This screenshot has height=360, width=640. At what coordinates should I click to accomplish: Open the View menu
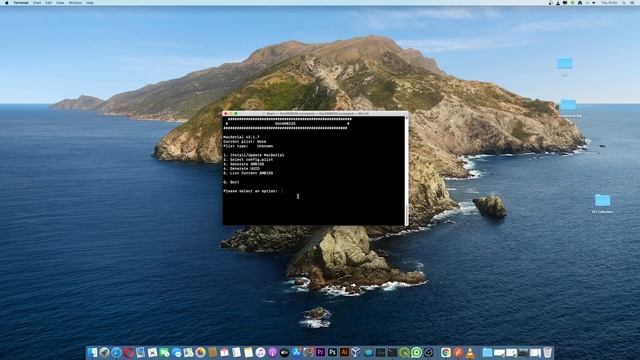tap(60, 2)
